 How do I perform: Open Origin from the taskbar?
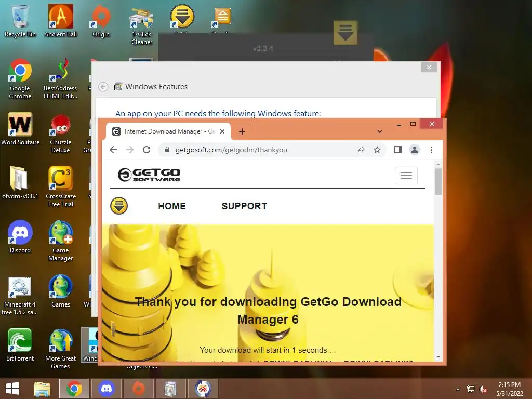tap(138, 389)
